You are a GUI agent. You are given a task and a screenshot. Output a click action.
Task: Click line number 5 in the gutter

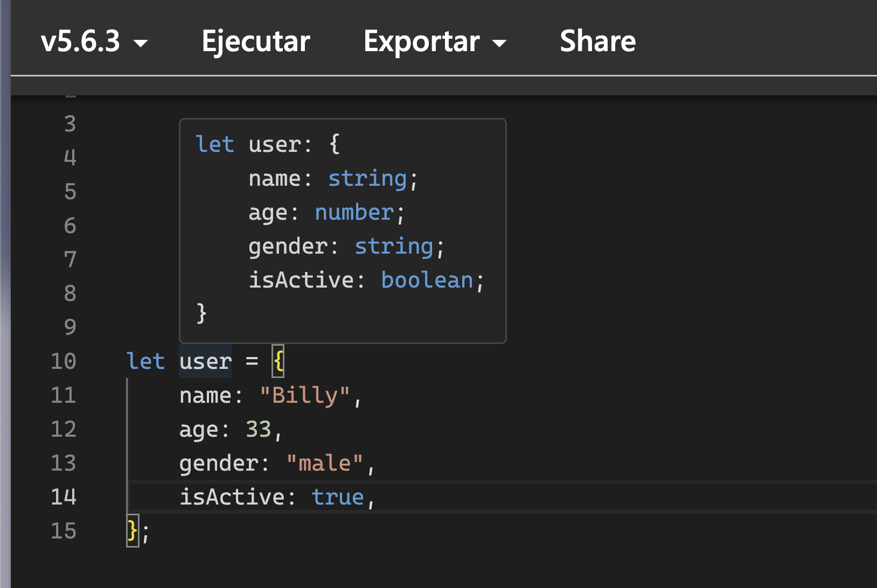70,192
